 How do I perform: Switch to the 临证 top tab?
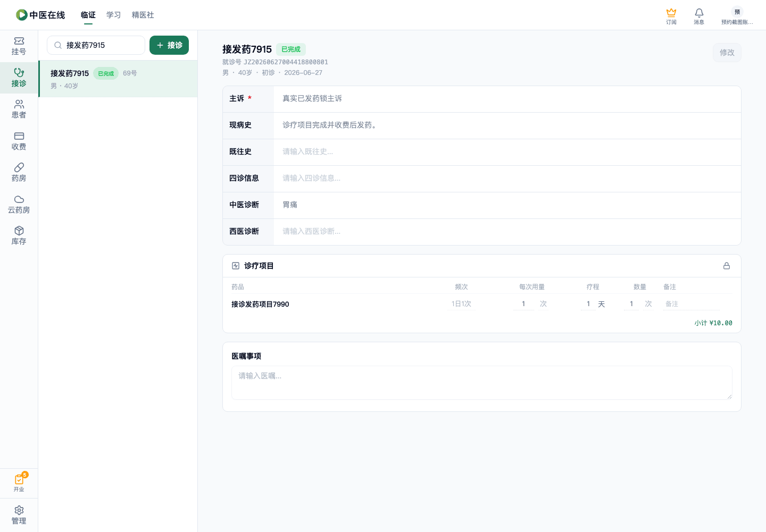point(88,15)
